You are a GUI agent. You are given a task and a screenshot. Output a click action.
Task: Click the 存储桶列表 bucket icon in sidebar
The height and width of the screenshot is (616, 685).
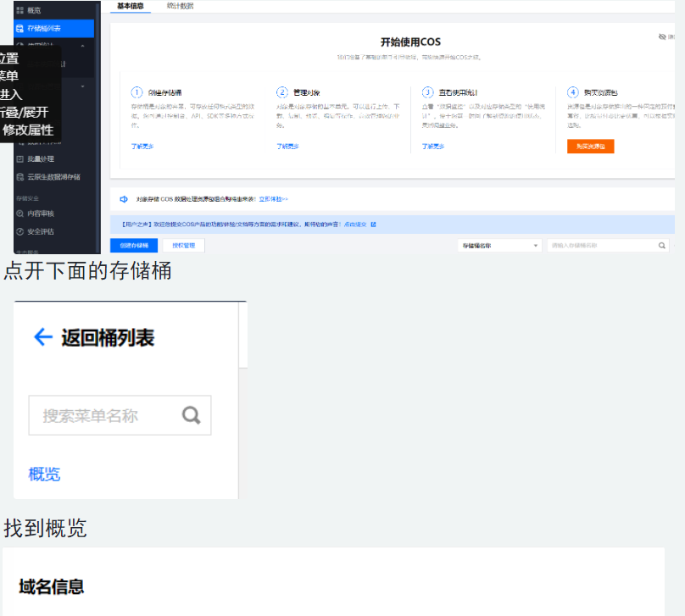click(x=19, y=28)
